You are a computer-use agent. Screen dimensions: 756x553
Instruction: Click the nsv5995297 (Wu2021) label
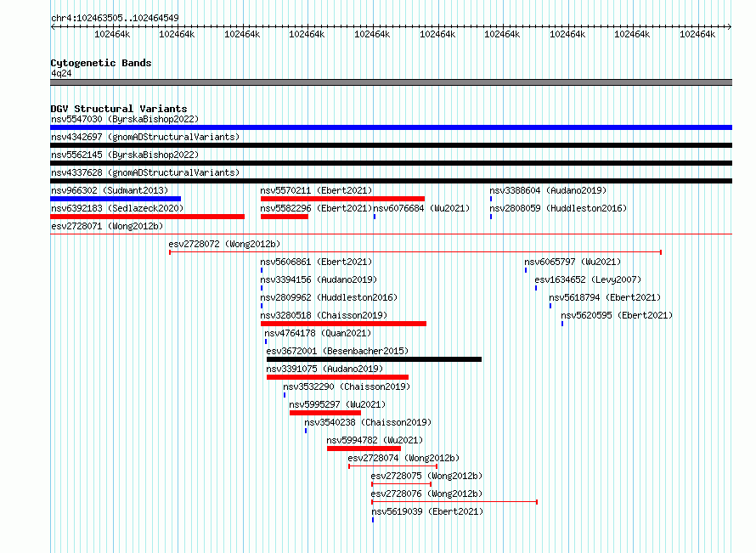[337, 404]
